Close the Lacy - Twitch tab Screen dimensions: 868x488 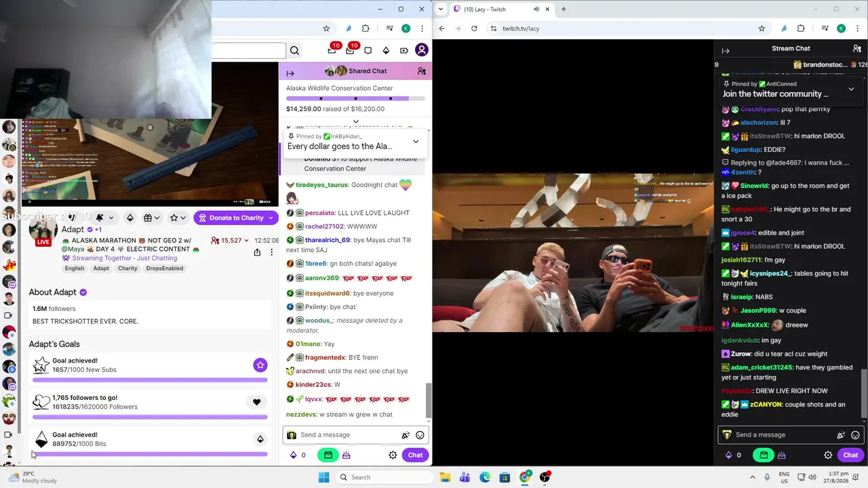click(x=547, y=9)
